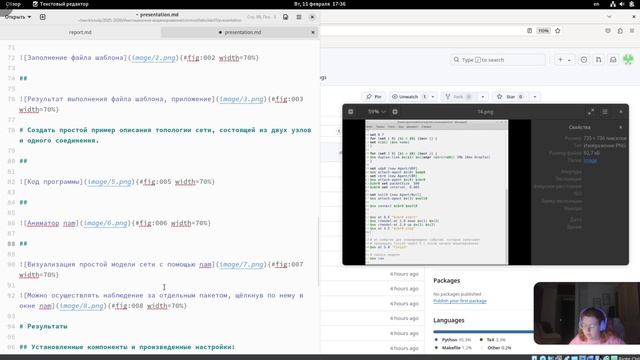Click GitHub 'Type / to search' field

(498, 60)
